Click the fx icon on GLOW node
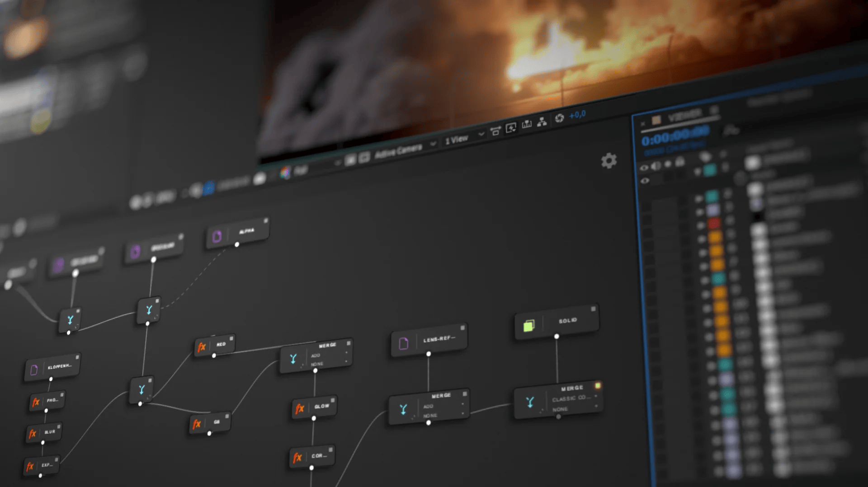868x487 pixels. [x=300, y=409]
